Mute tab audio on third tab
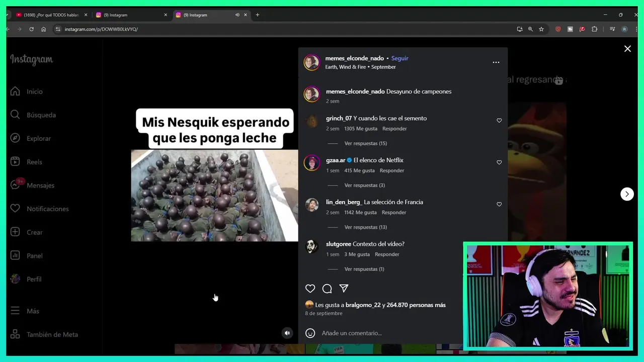 click(x=237, y=15)
